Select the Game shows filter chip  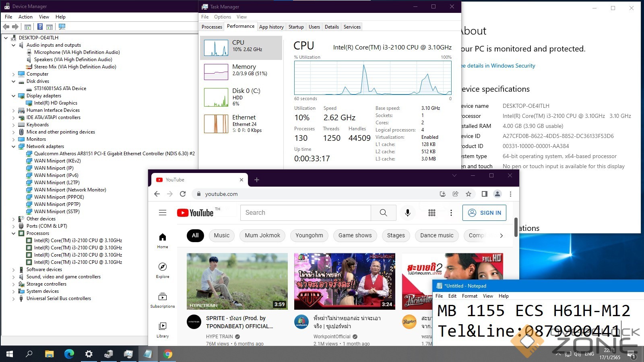pyautogui.click(x=355, y=236)
